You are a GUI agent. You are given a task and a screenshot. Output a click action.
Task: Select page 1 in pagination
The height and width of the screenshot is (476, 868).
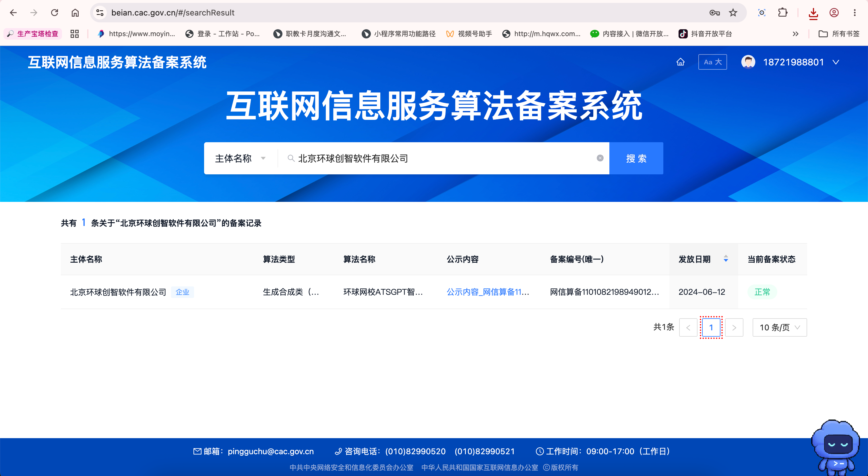(x=711, y=327)
